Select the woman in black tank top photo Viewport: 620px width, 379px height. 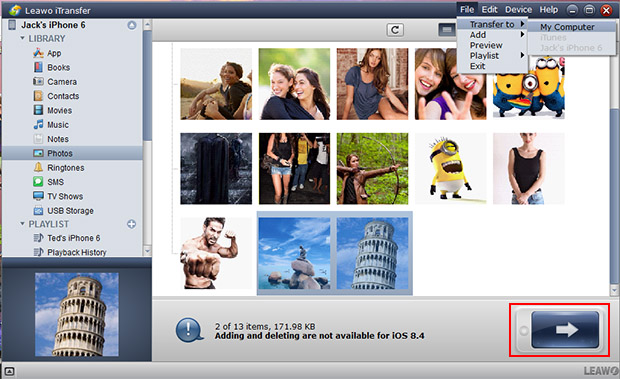point(529,169)
